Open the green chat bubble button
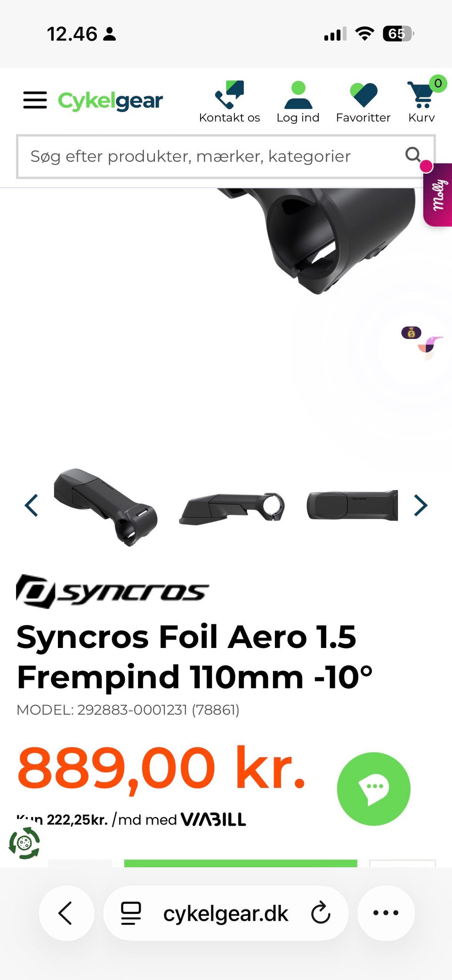Viewport: 452px width, 980px height. [x=374, y=789]
